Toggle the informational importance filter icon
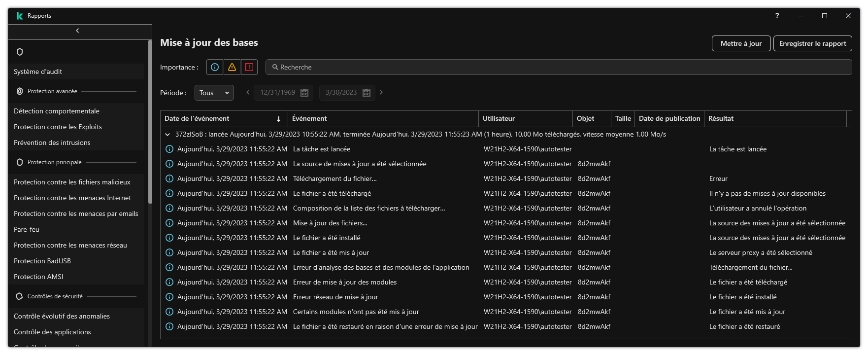 (x=214, y=67)
